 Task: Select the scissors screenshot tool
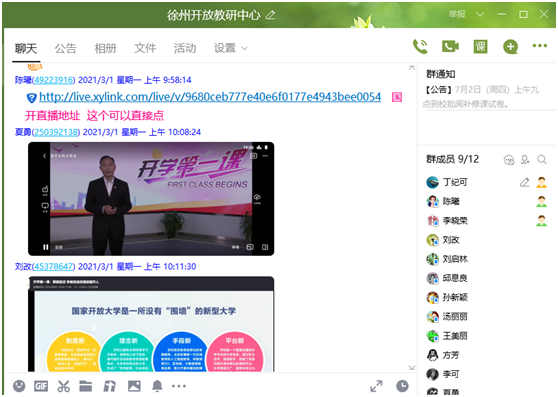(64, 386)
